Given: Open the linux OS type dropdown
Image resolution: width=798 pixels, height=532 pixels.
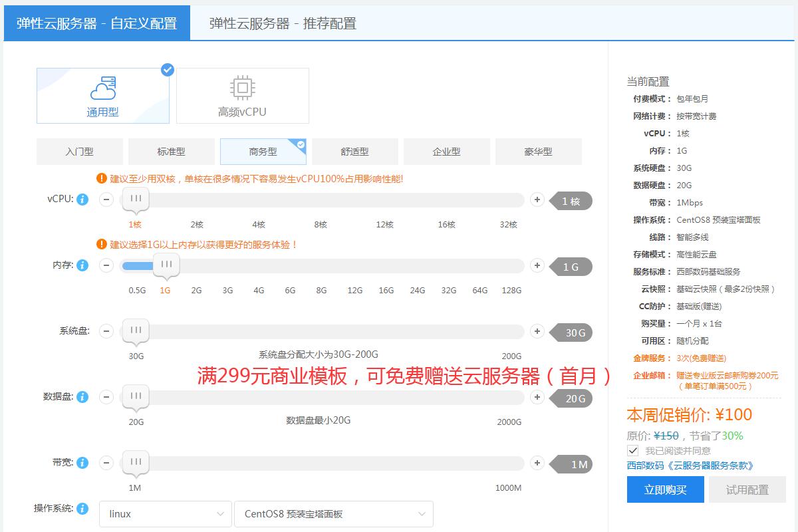Looking at the screenshot, I should tap(165, 514).
